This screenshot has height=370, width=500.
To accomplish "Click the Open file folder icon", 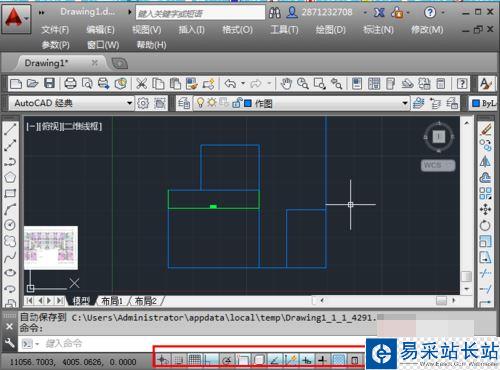I will pyautogui.click(x=32, y=84).
